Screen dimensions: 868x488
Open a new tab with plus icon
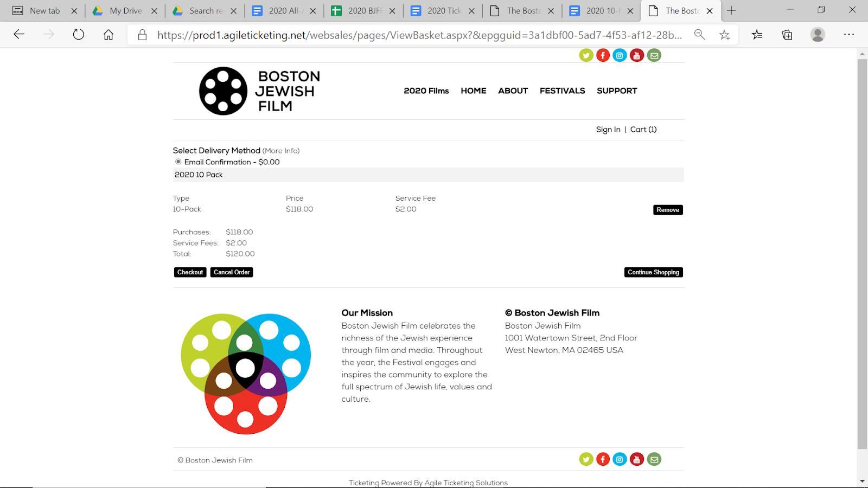731,10
